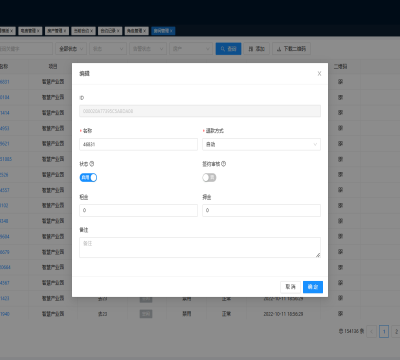Open the 全部状态 filter dropdown

coord(71,49)
